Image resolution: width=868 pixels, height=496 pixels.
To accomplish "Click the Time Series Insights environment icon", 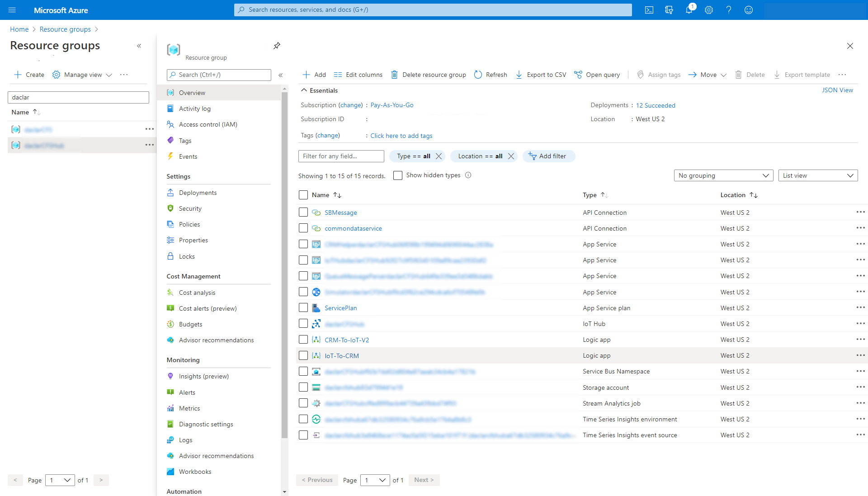I will (x=316, y=419).
